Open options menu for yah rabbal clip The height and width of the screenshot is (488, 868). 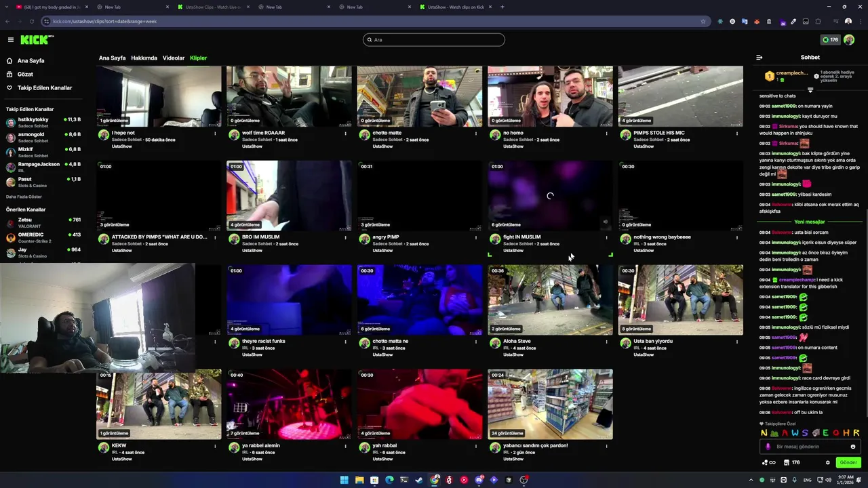[476, 446]
